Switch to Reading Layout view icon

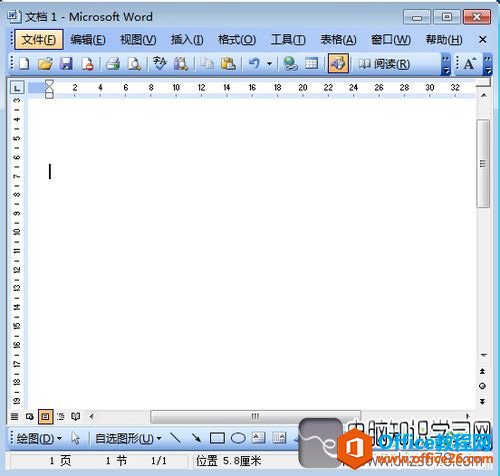[76, 416]
